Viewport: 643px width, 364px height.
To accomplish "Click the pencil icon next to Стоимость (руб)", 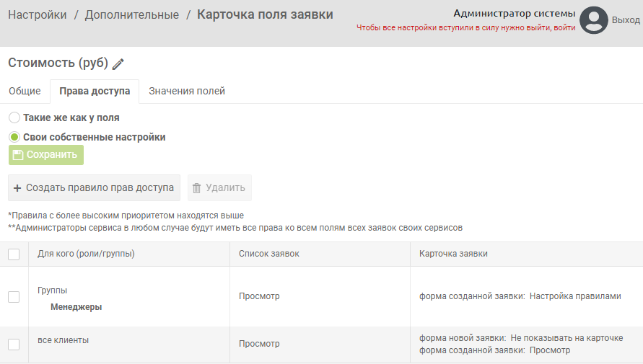I will (118, 64).
